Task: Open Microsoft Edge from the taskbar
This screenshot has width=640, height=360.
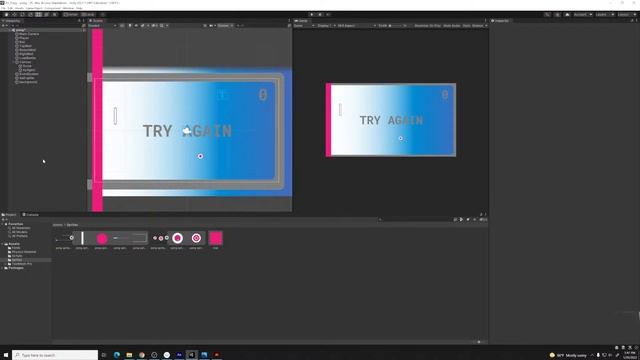Action: point(117,355)
